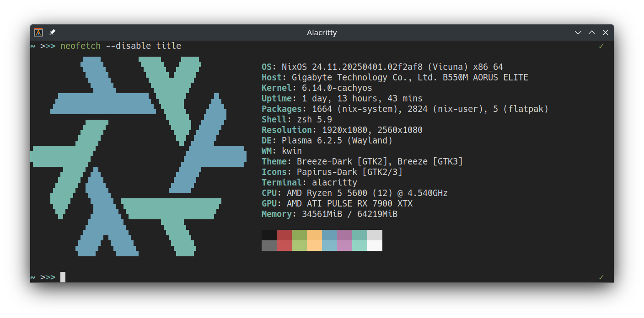644x318 pixels.
Task: Click the olive green swatch in top palette row
Action: [x=299, y=235]
